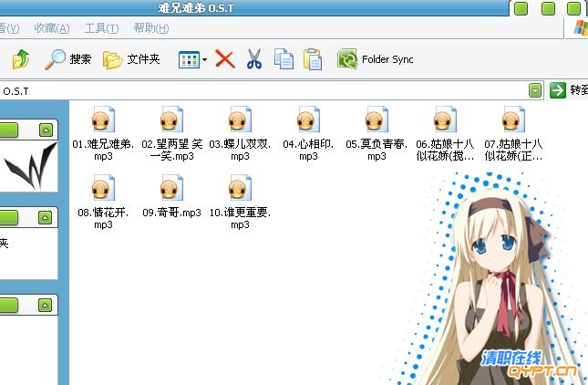Select file icon 02.望两望 笑一笑.mp3
The width and height of the screenshot is (588, 385).
click(171, 120)
